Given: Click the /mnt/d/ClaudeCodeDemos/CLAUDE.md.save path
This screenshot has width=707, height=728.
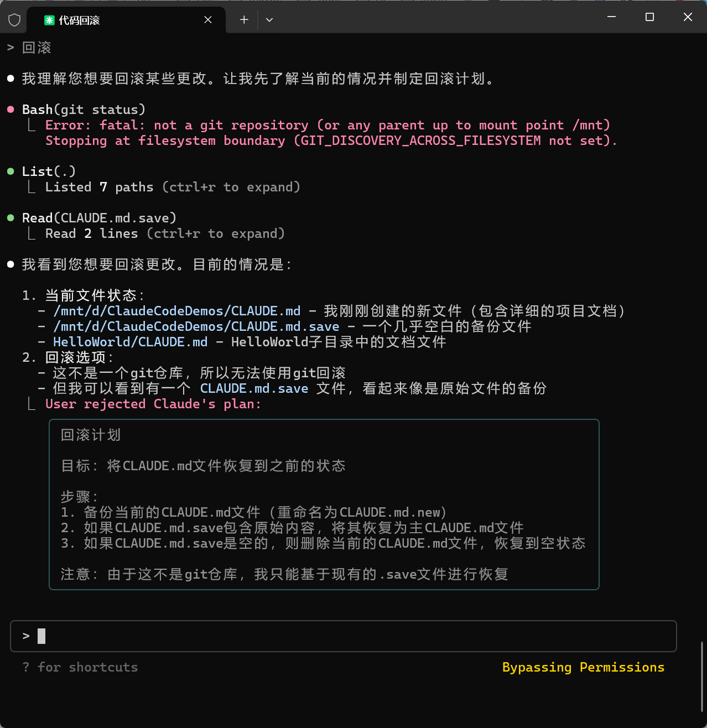Looking at the screenshot, I should click(x=196, y=326).
